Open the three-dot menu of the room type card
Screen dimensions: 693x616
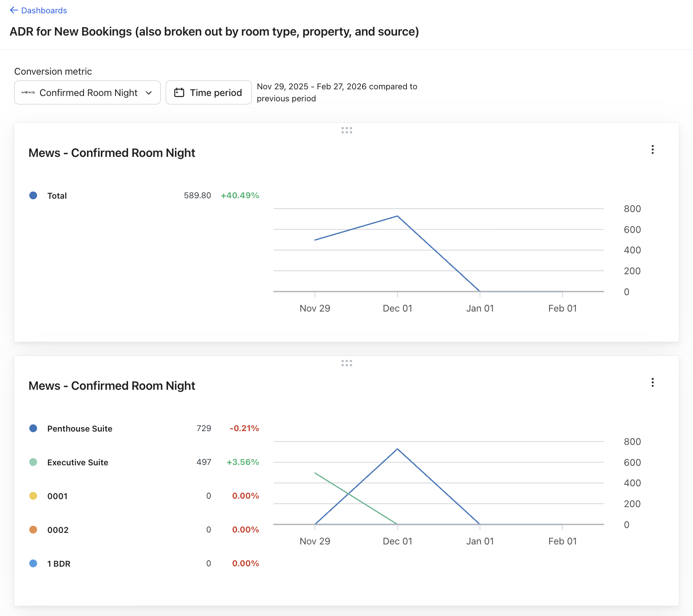pyautogui.click(x=652, y=382)
